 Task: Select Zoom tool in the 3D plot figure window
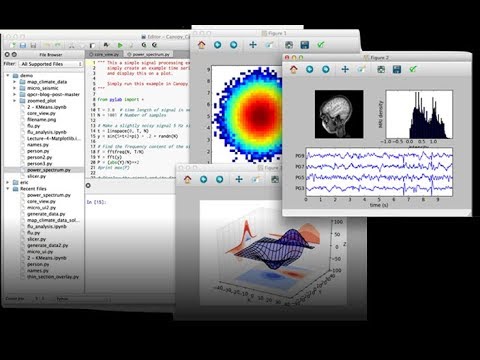coord(255,179)
